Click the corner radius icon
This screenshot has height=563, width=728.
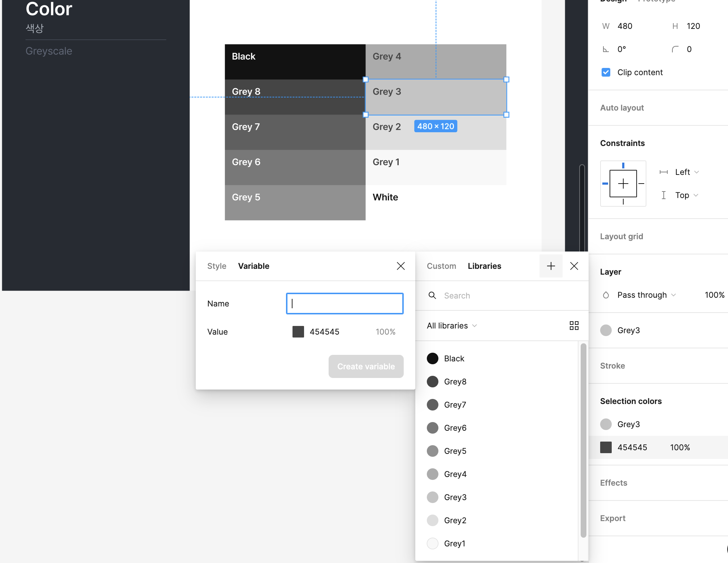pos(675,49)
